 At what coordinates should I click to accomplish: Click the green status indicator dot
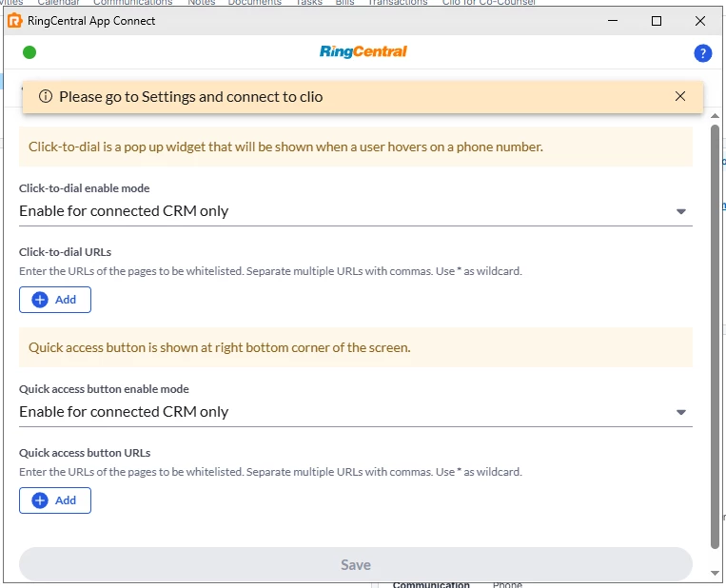point(29,52)
